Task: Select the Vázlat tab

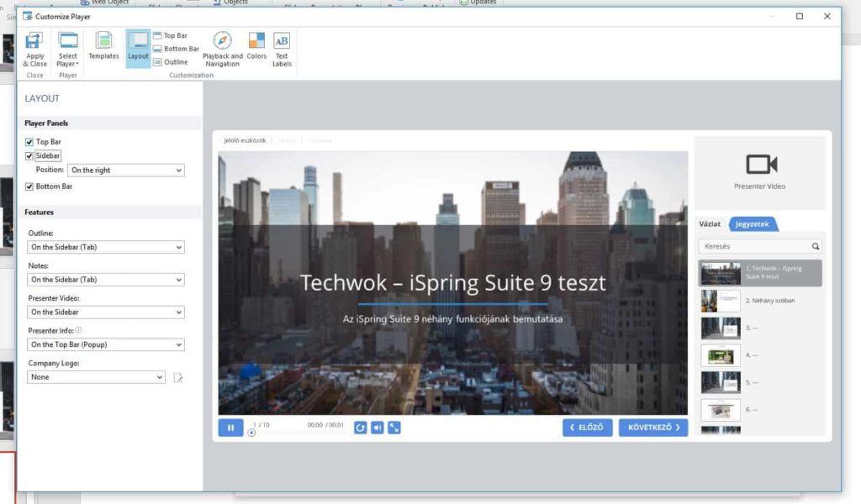Action: click(710, 223)
